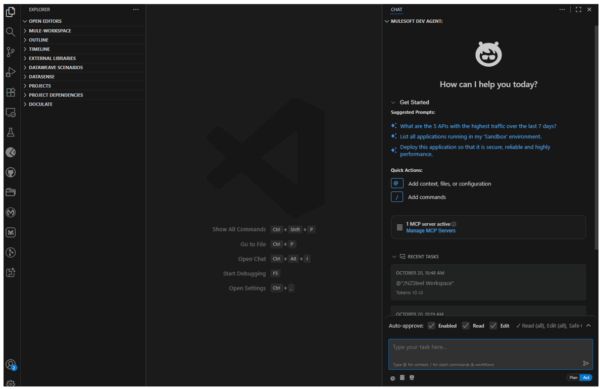600x389 pixels.
Task: Open the Explorer view in activity bar
Action: click(x=11, y=12)
